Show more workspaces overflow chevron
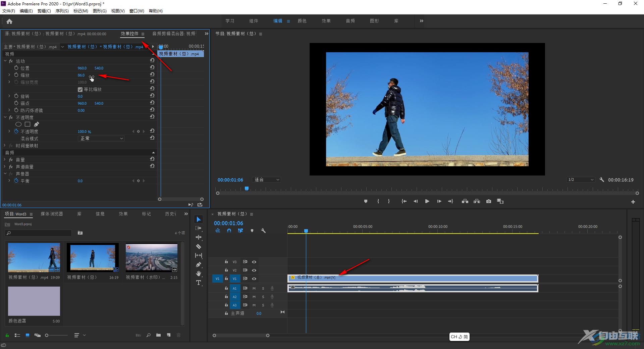 pyautogui.click(x=422, y=21)
